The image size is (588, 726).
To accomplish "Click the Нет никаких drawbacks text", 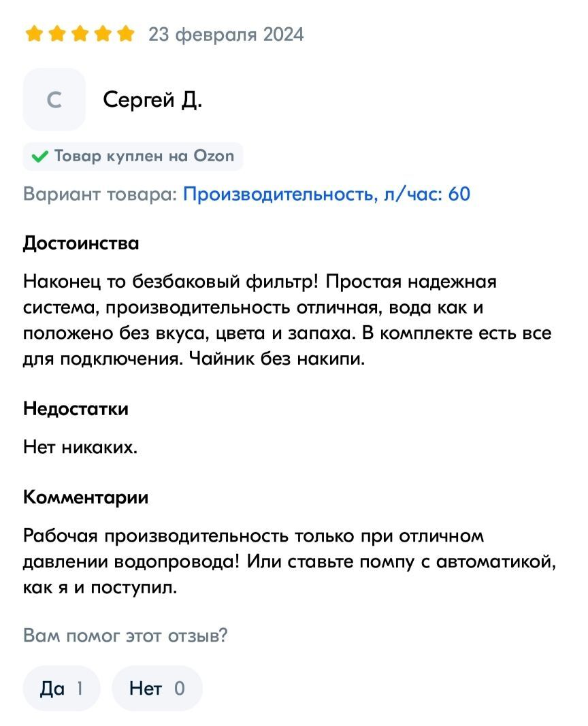I will (80, 447).
